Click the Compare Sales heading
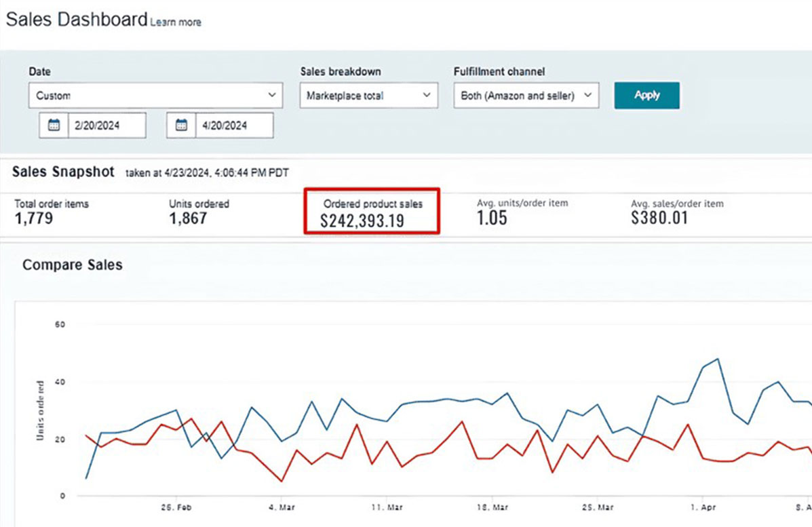The width and height of the screenshot is (812, 527). click(x=73, y=265)
